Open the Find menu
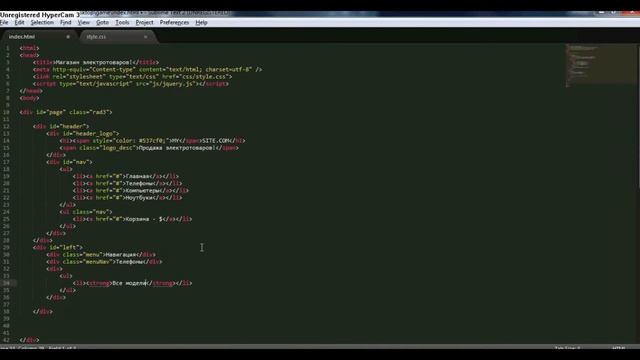Image resolution: width=640 pixels, height=360 pixels. [66, 22]
